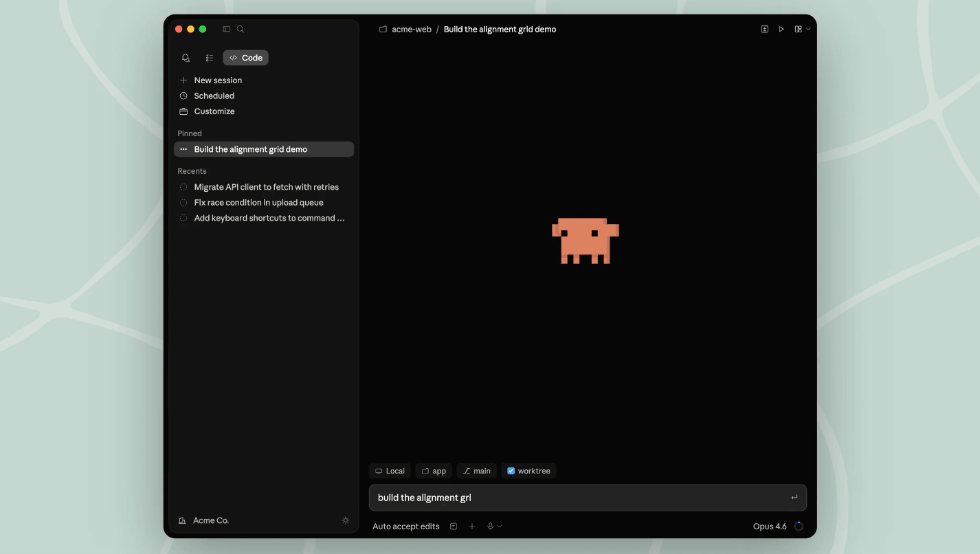Screen dimensions: 980x554
Task: Toggle the worktree checkbox
Action: pos(511,471)
